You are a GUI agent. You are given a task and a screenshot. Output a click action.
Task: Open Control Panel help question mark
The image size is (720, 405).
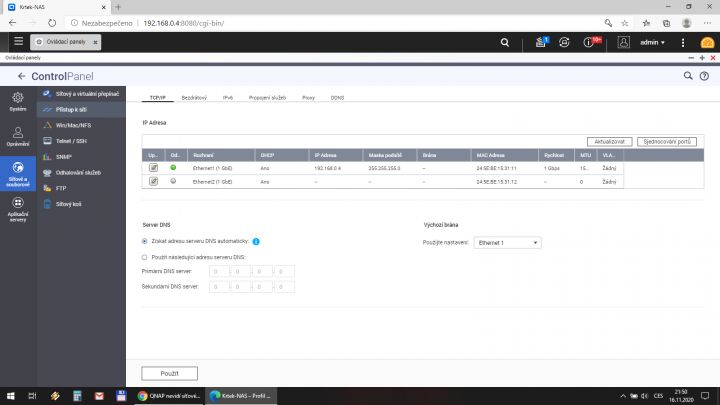pyautogui.click(x=704, y=76)
